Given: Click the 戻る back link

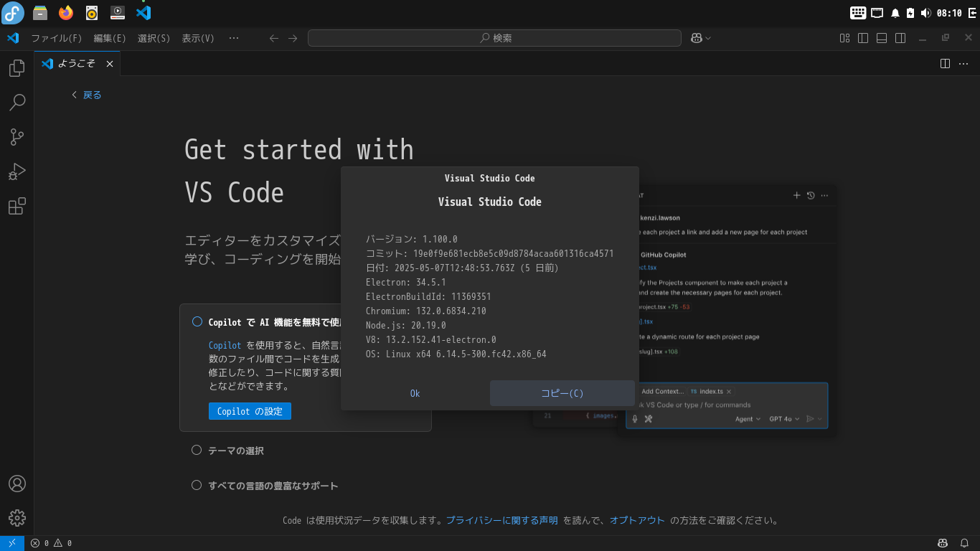Looking at the screenshot, I should 86,95.
